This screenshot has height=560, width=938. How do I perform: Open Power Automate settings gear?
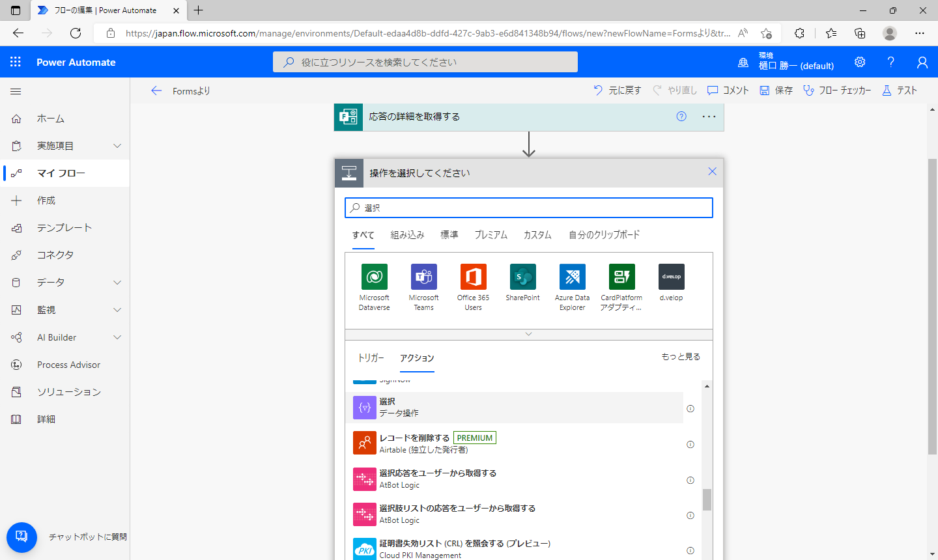[x=860, y=62]
